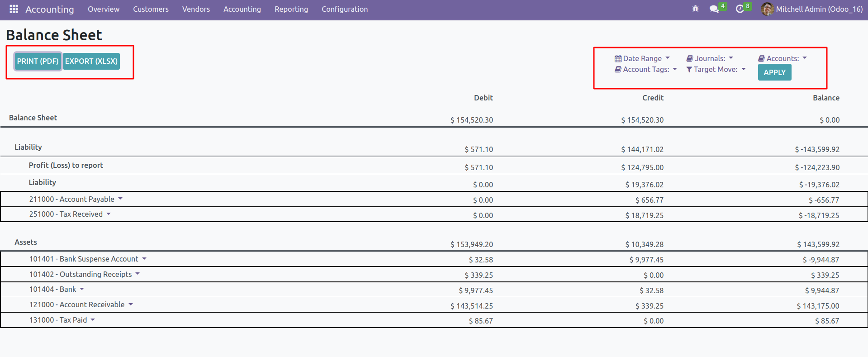Open the Customers menu

[151, 9]
